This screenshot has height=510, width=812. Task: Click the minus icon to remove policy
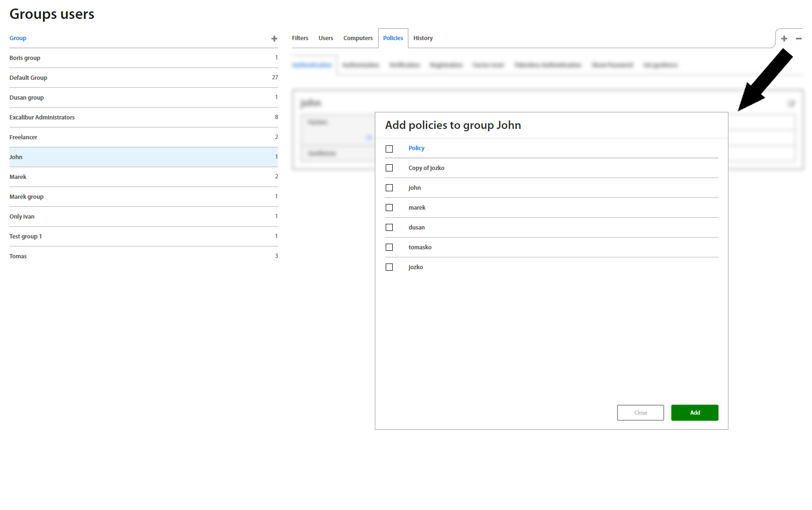(798, 39)
